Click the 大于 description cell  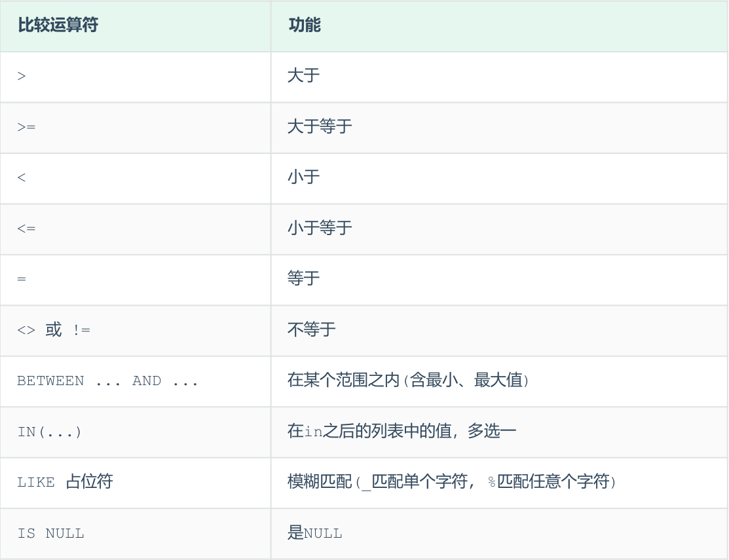pyautogui.click(x=304, y=76)
